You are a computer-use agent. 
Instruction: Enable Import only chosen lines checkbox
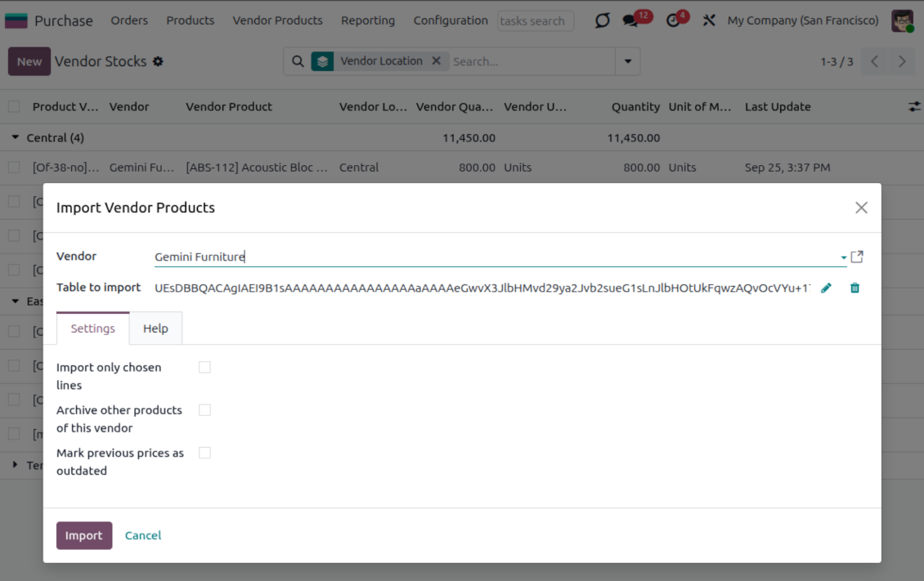tap(204, 368)
